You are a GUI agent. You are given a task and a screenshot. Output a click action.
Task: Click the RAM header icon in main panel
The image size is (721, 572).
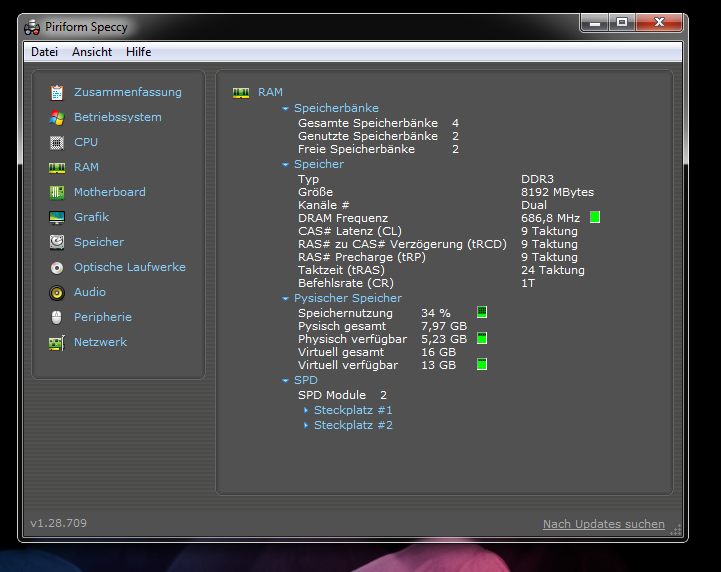tap(241, 93)
